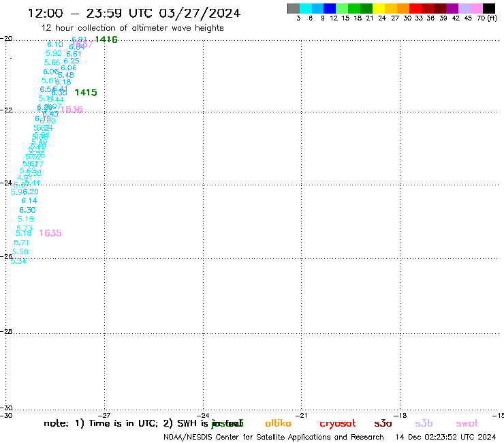
Task: Click the date title '12:00 – 23:59 UTC 03/27/2024'
Action: 134,13
